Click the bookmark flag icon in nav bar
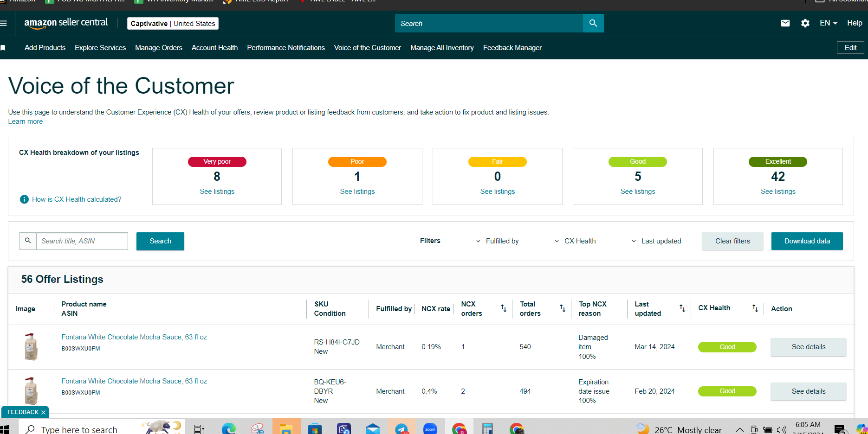Viewport: 868px width, 434px height. pyautogui.click(x=3, y=48)
